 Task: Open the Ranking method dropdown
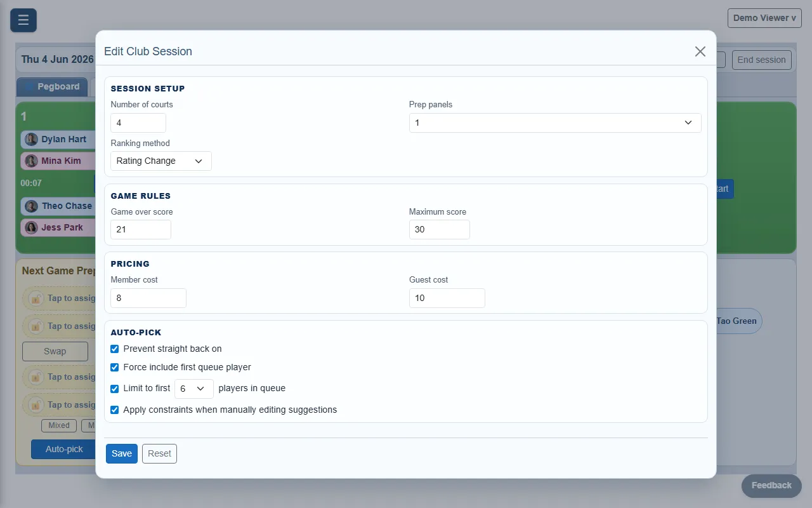(x=161, y=161)
